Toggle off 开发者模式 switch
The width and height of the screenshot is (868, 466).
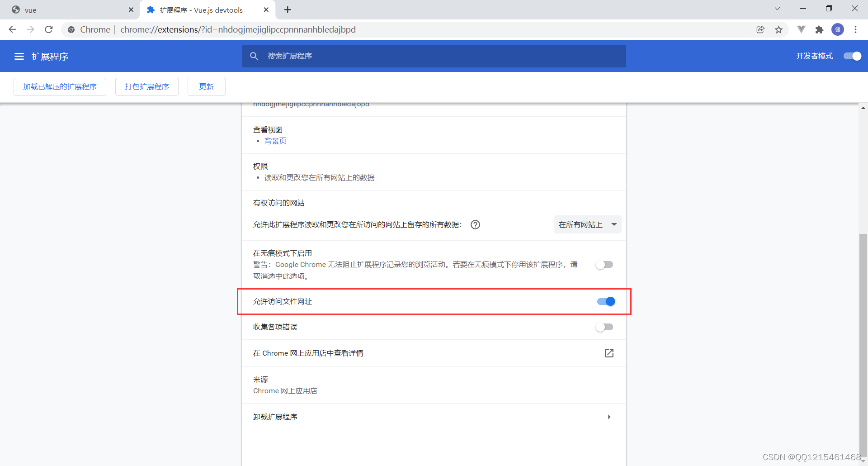pyautogui.click(x=852, y=56)
